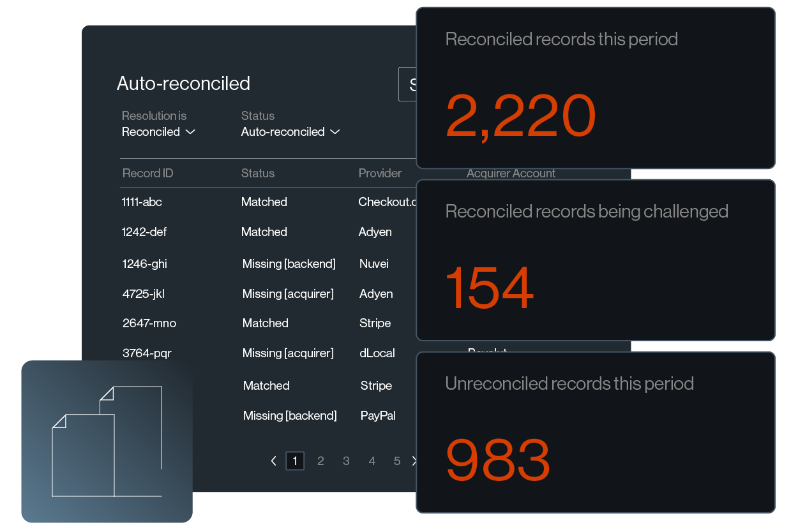Open the Status Auto-reconciled dropdown
Image resolution: width=798 pixels, height=532 pixels.
coord(290,132)
